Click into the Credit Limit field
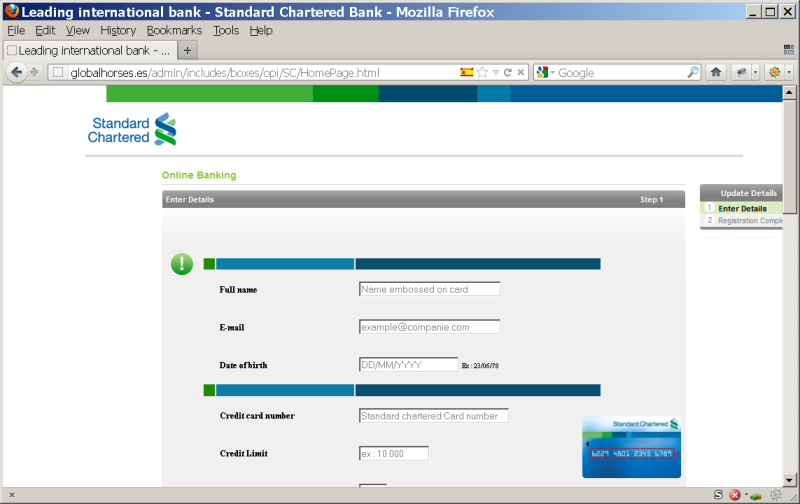The height and width of the screenshot is (504, 800). point(394,453)
